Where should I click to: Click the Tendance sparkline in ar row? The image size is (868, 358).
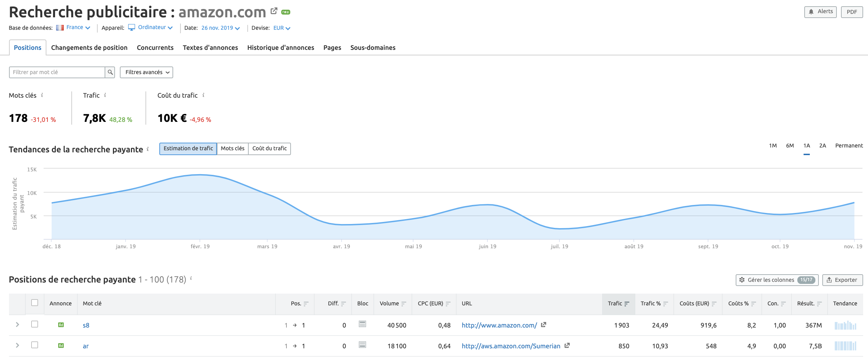(x=845, y=346)
